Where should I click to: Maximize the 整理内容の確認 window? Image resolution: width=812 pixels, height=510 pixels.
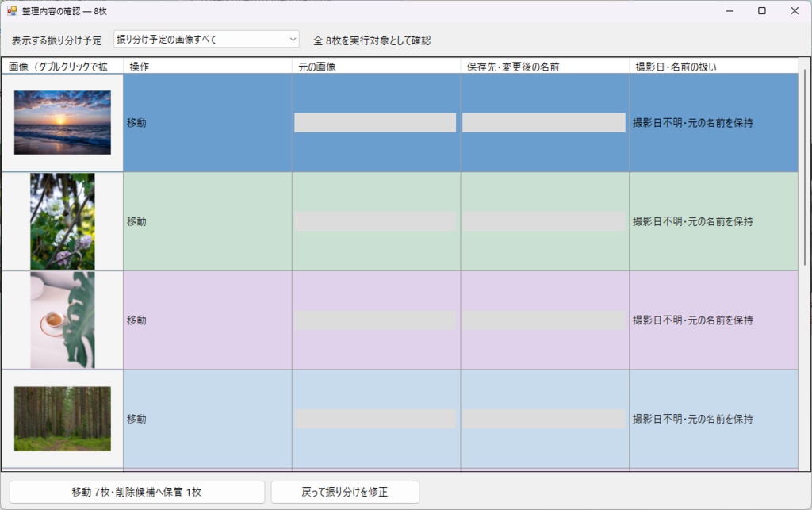(x=762, y=10)
